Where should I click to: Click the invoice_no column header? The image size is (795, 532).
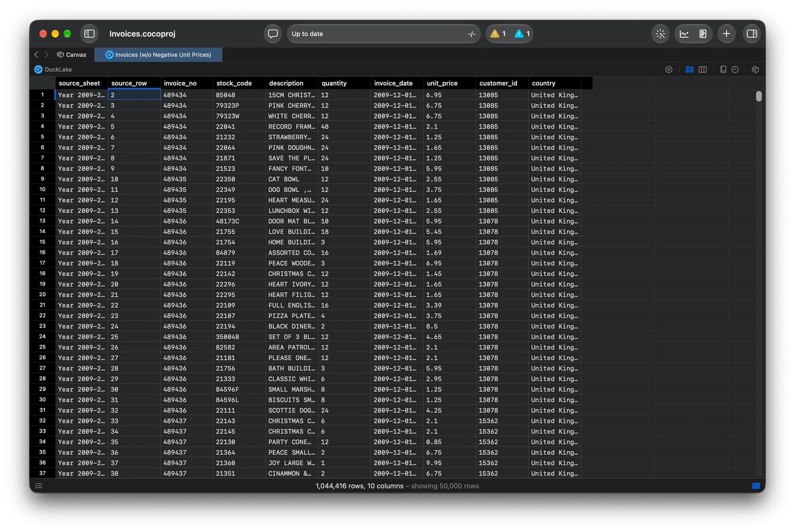click(187, 83)
